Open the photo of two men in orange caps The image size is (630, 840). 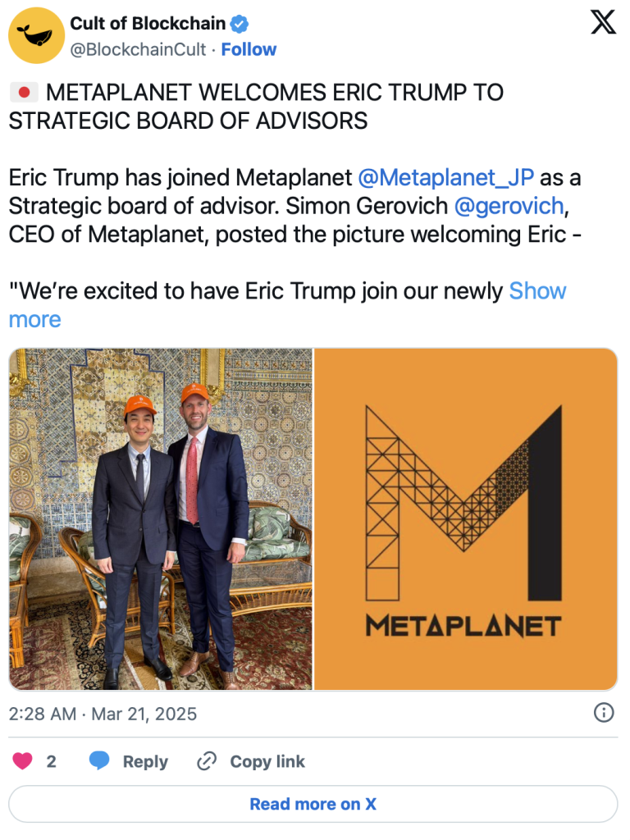pyautogui.click(x=161, y=519)
